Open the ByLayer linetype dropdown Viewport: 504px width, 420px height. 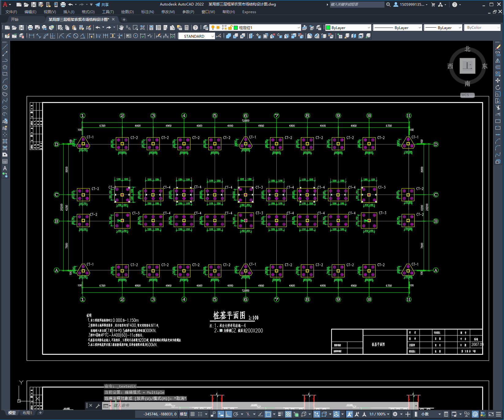click(398, 28)
